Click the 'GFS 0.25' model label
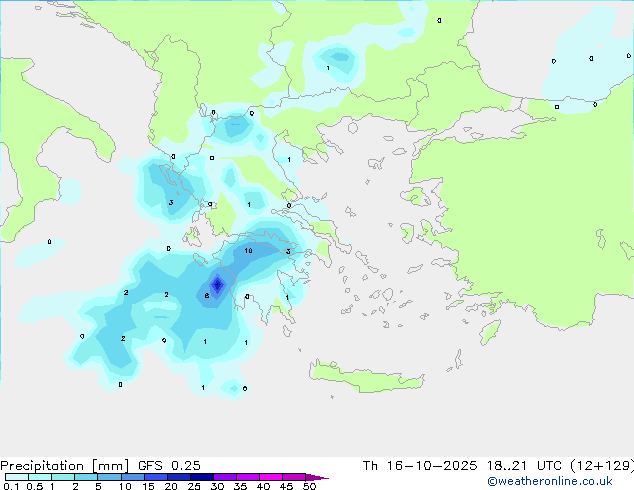This screenshot has height=490, width=634. coord(169,466)
